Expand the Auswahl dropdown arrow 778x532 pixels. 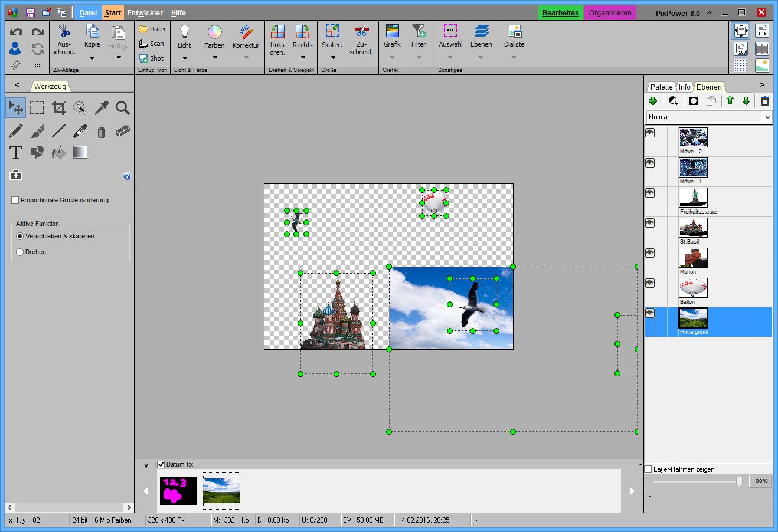coord(450,58)
